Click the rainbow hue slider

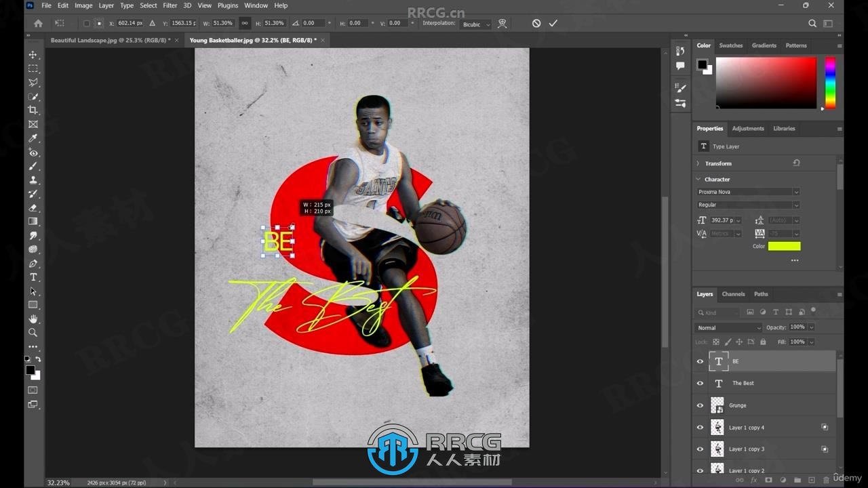click(829, 83)
